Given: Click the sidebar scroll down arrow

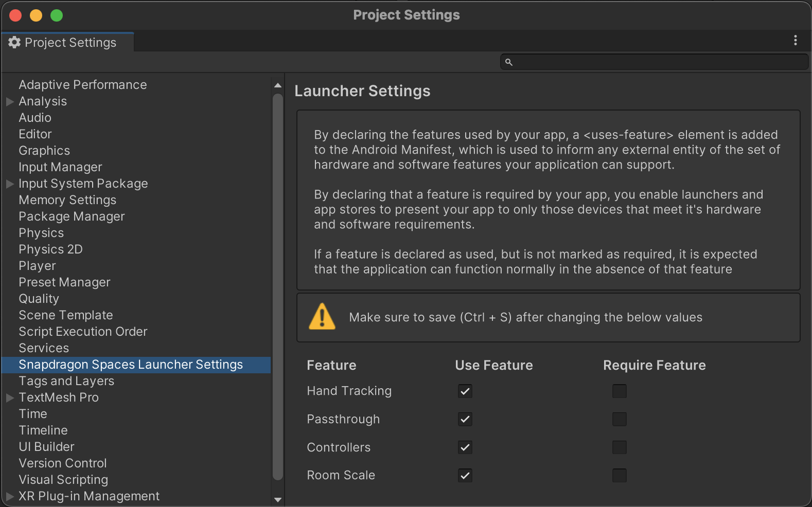Looking at the screenshot, I should (278, 499).
